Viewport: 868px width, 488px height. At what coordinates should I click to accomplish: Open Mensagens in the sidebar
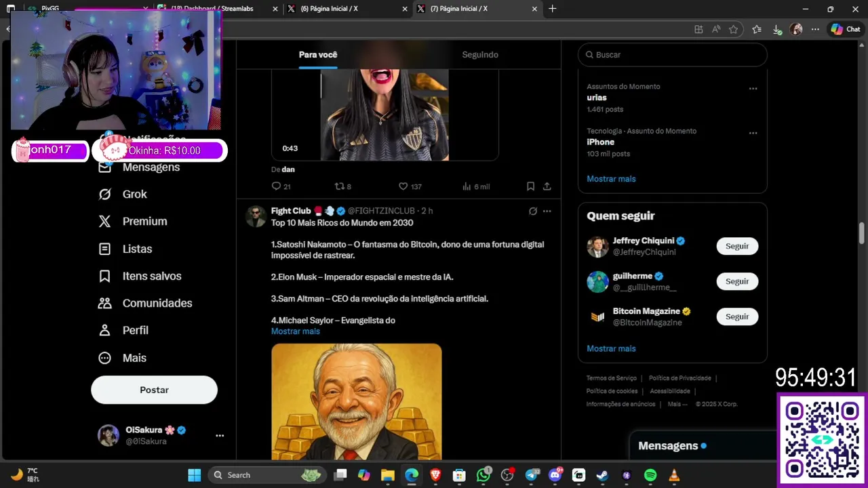[140, 167]
